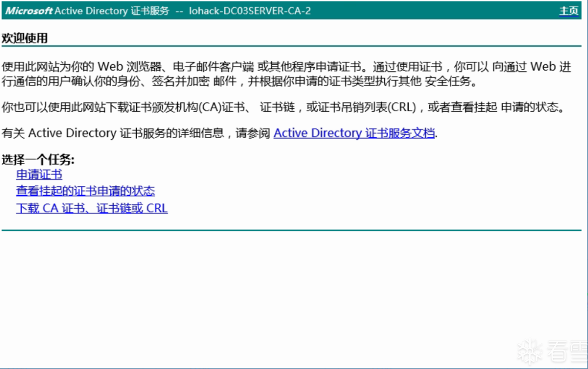This screenshot has height=369, width=588.
Task: Open 下载 CA 证书、证书链或 CRL link
Action: point(92,208)
